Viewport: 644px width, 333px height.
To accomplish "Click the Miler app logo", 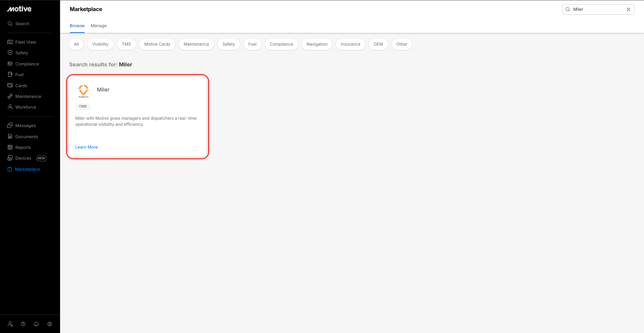I will (x=83, y=90).
